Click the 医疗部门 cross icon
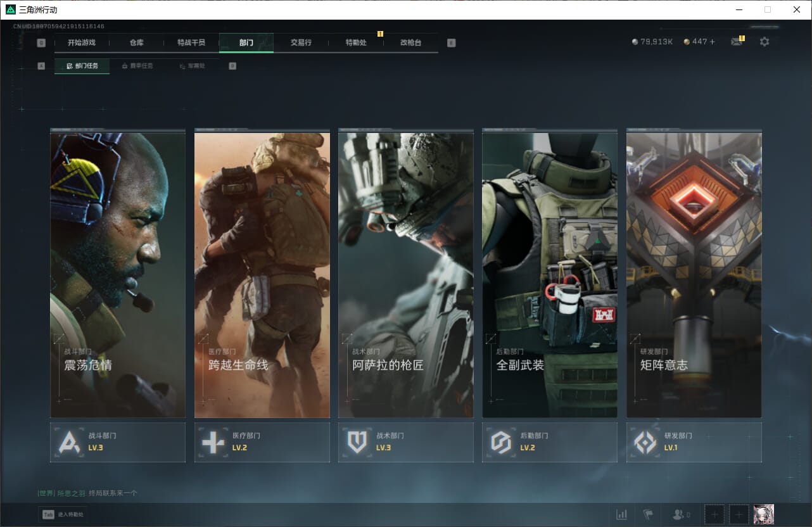The image size is (812, 527). (213, 442)
